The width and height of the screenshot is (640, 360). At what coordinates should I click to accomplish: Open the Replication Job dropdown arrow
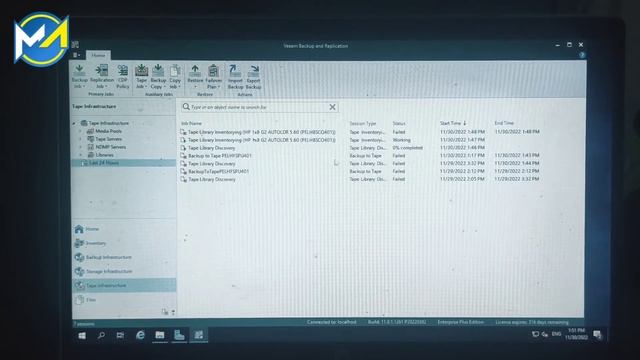click(x=107, y=87)
